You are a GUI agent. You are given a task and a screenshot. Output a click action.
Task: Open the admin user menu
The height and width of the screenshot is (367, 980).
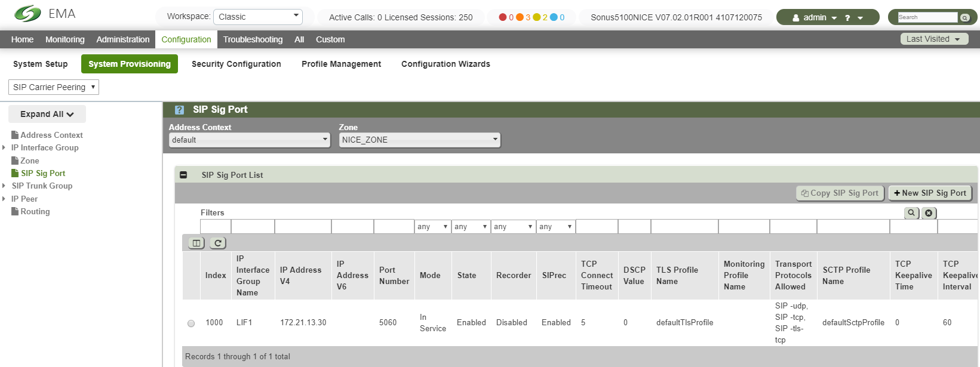815,18
